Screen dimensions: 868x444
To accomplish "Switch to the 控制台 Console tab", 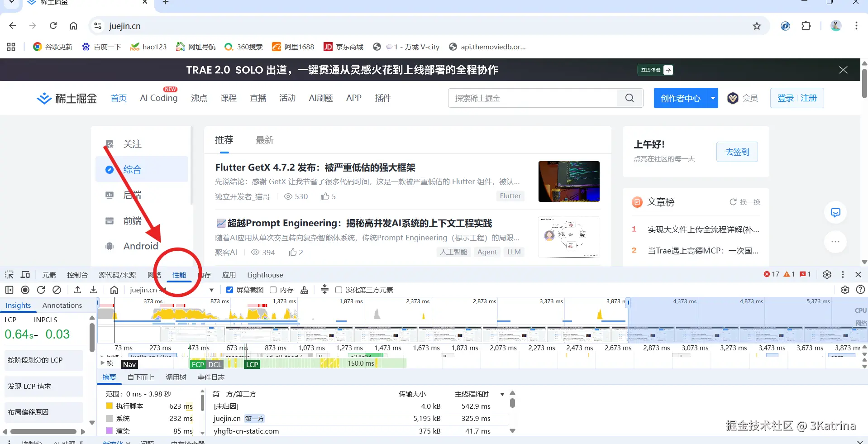I will (x=77, y=275).
